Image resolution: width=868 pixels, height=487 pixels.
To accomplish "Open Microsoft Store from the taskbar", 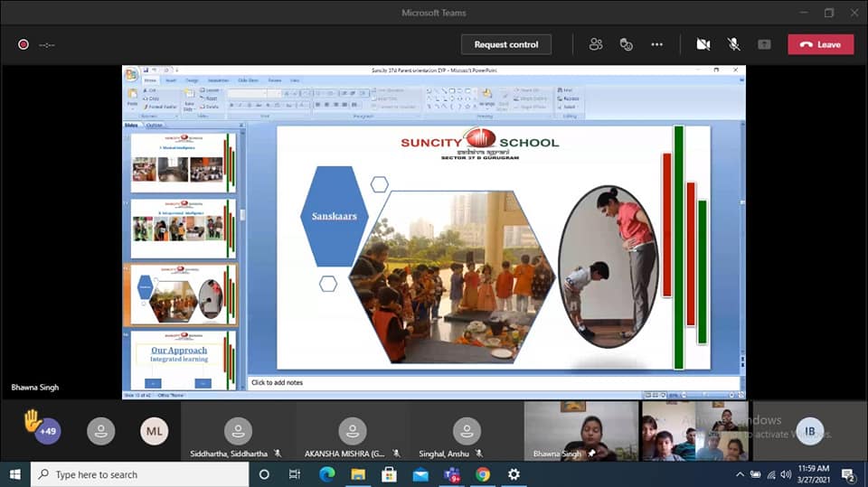I will point(389,474).
